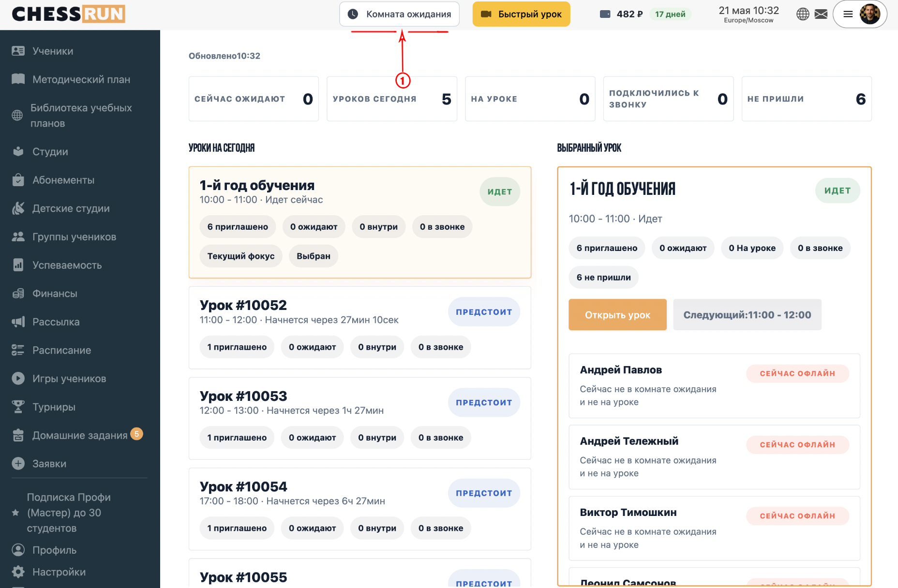This screenshot has height=588, width=898.
Task: Click the user avatar photo
Action: click(869, 14)
